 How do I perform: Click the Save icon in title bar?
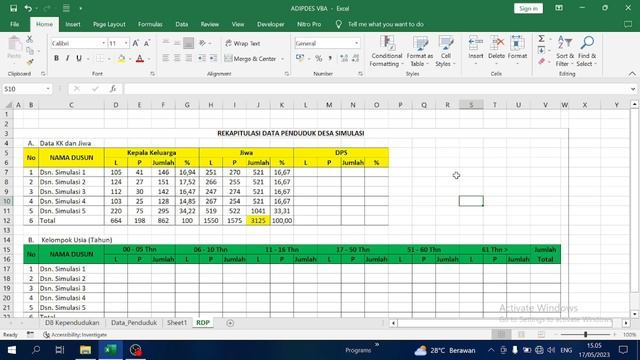point(13,8)
